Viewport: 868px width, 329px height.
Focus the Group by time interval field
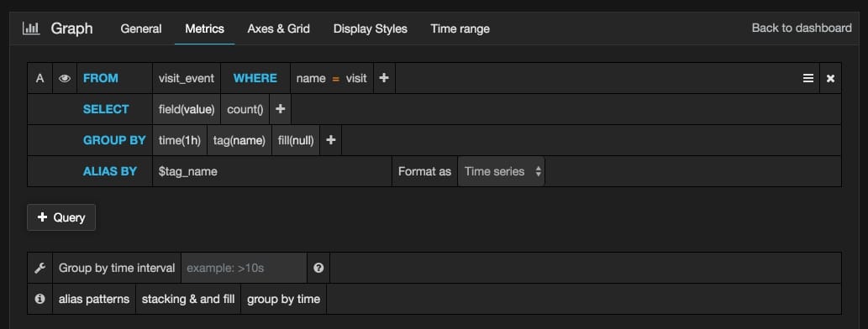pyautogui.click(x=245, y=269)
